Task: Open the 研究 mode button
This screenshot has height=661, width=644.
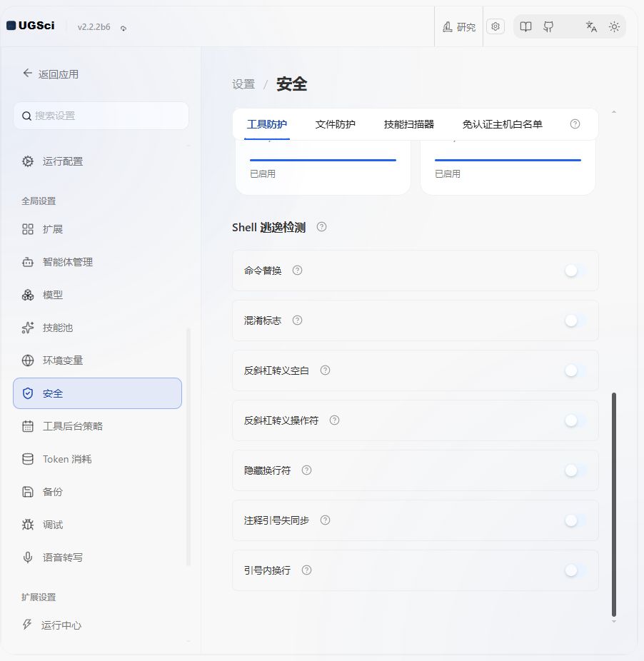Action: click(x=459, y=27)
